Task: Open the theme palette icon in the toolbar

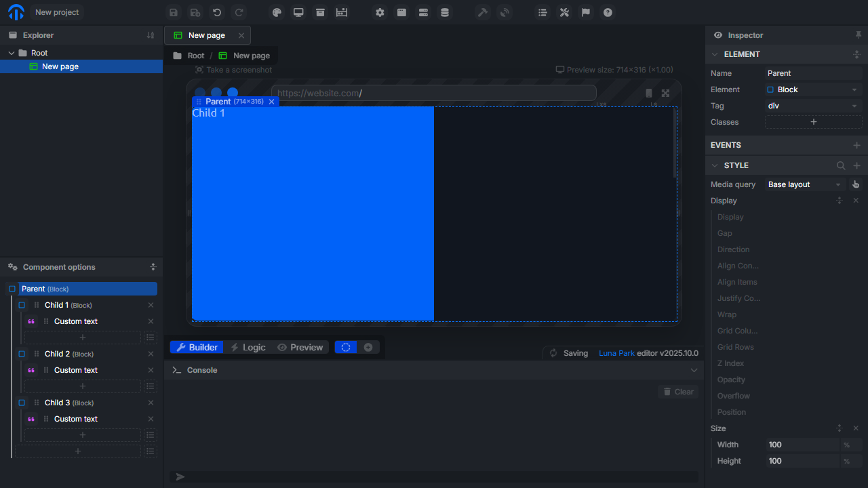Action: pos(277,12)
